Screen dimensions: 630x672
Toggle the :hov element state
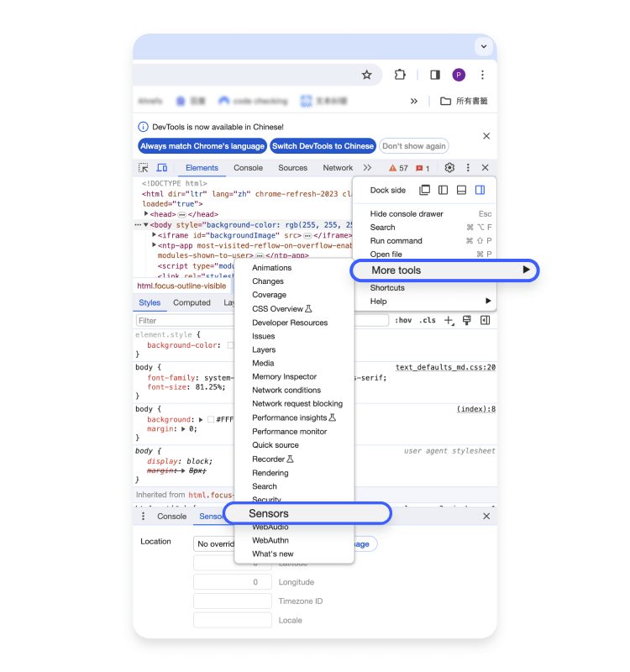(403, 320)
